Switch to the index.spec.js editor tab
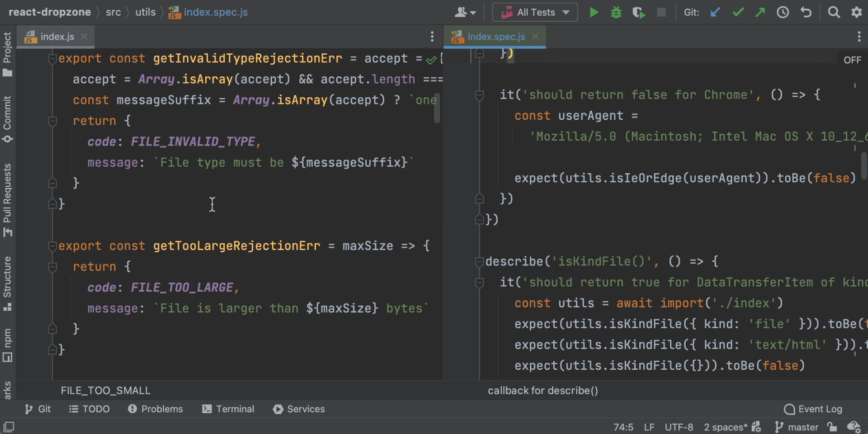Image resolution: width=868 pixels, height=434 pixels. click(495, 37)
